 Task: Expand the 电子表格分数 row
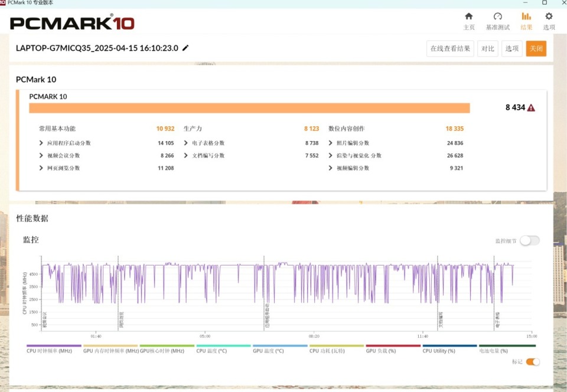[x=185, y=143]
